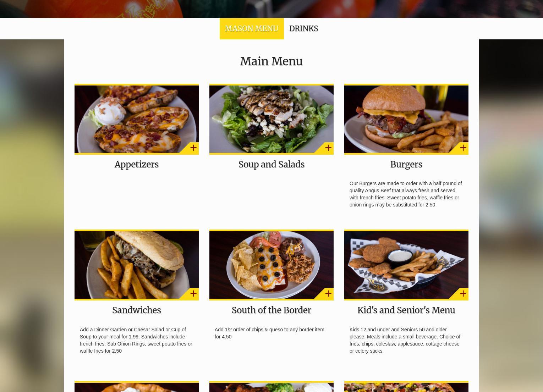Expand Kid's and Senior's Menu plus icon

[463, 293]
